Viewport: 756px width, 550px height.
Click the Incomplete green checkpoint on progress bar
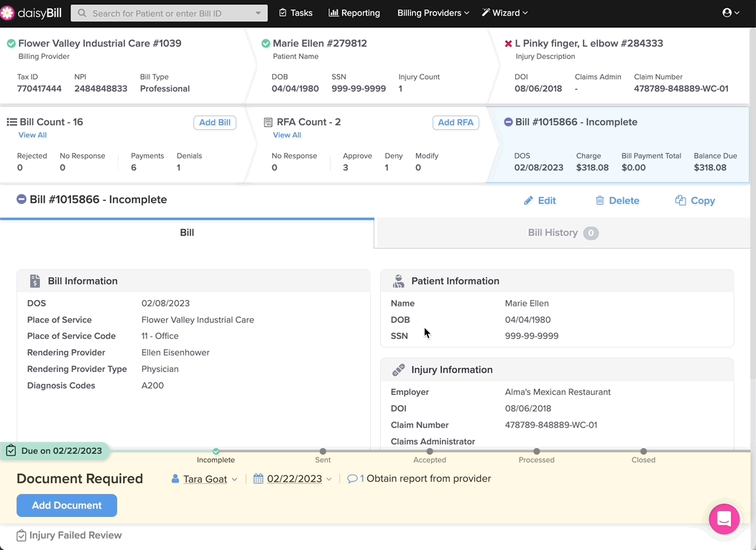[x=216, y=451]
